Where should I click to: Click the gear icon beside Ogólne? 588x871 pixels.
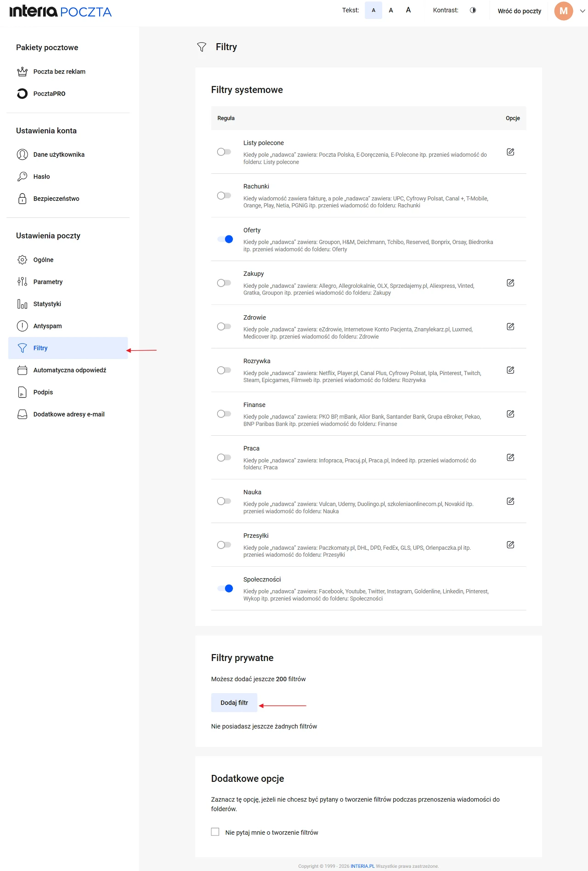pyautogui.click(x=22, y=260)
